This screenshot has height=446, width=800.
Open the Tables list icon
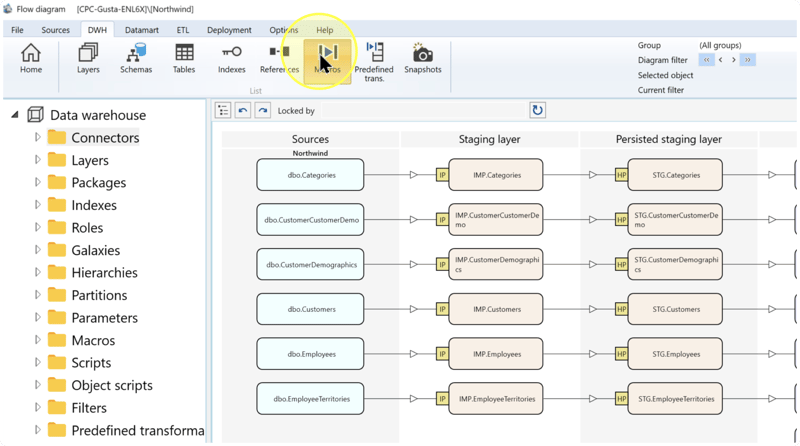184,59
